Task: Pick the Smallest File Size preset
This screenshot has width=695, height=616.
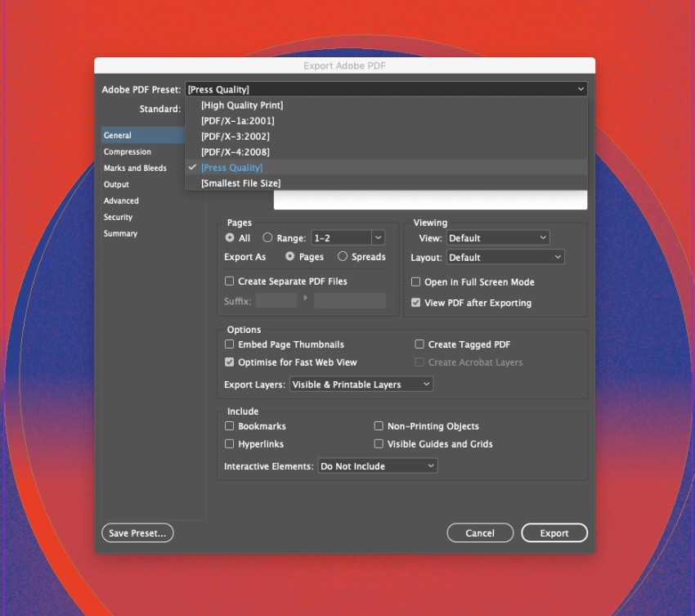Action: tap(386, 183)
